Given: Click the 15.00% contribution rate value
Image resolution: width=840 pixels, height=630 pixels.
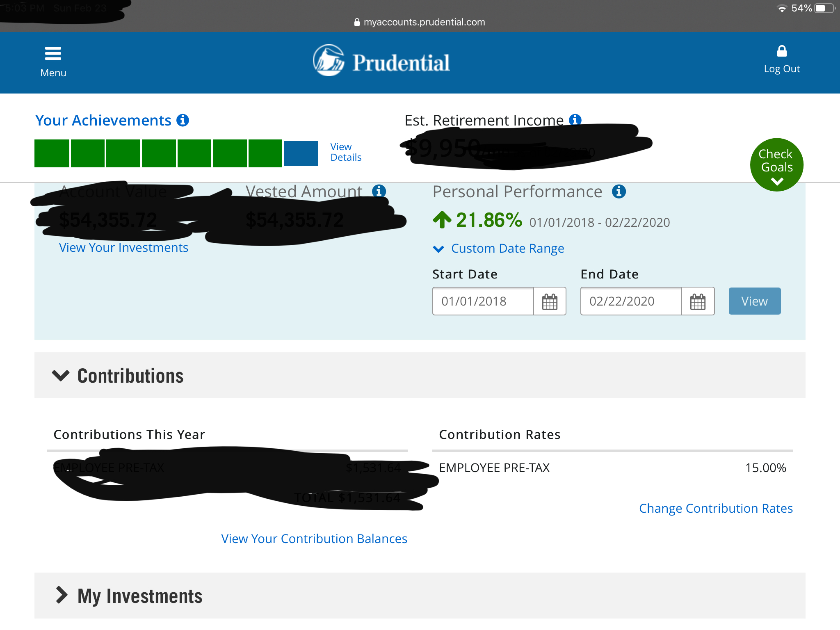Looking at the screenshot, I should (x=765, y=468).
